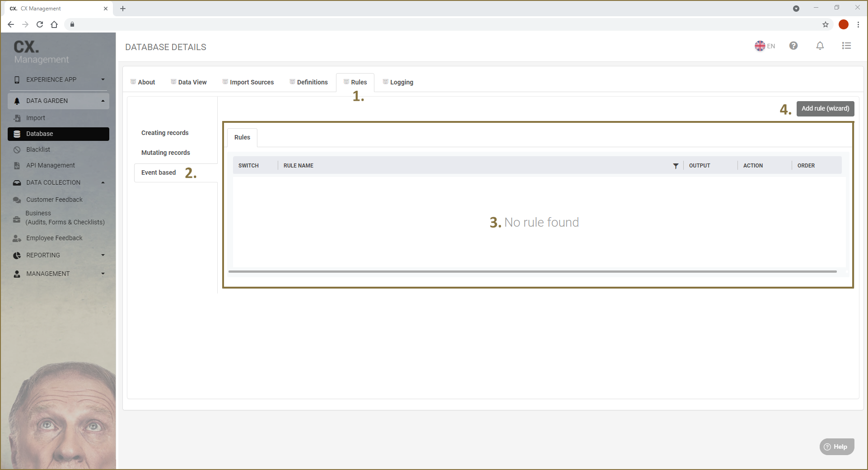This screenshot has height=470, width=868.
Task: Open Business (Audits, Forms & Checklists)
Action: tap(65, 218)
